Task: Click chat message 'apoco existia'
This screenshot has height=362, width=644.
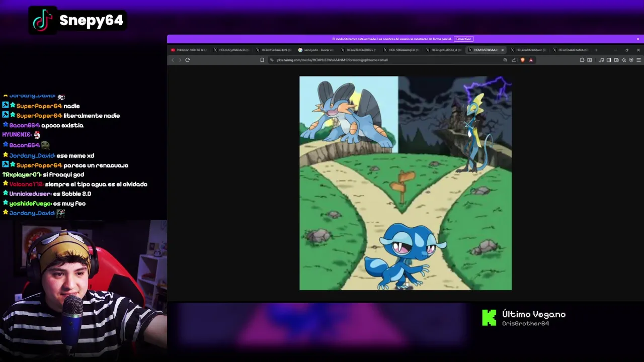Action: 62,125
